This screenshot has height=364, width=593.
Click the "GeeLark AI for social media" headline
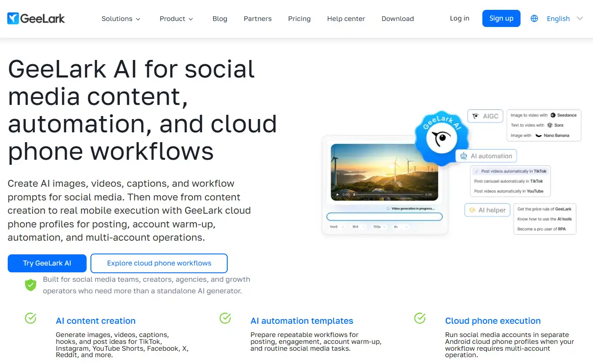[142, 110]
